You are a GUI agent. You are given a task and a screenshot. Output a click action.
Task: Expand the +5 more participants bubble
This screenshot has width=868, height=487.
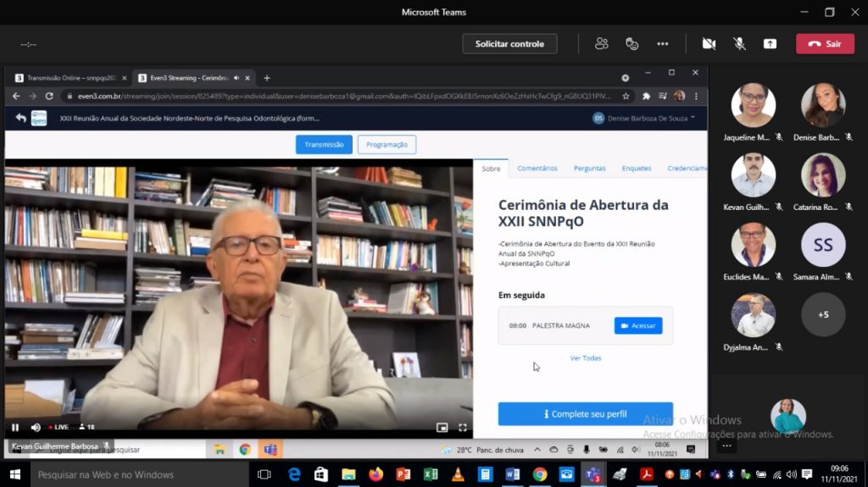coord(823,315)
